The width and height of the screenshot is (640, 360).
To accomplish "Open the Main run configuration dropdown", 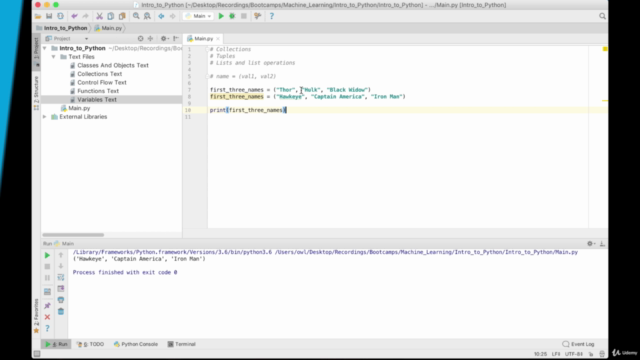I will coord(198,16).
